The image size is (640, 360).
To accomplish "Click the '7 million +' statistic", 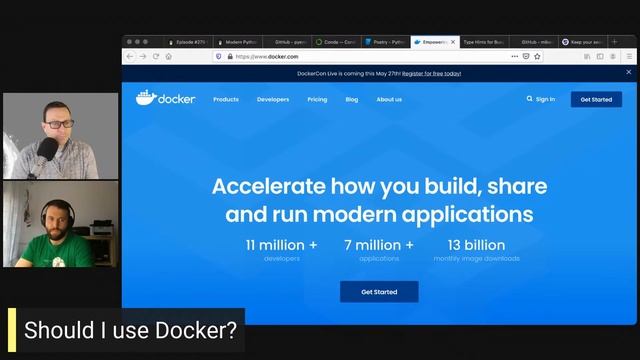I will coord(379,245).
